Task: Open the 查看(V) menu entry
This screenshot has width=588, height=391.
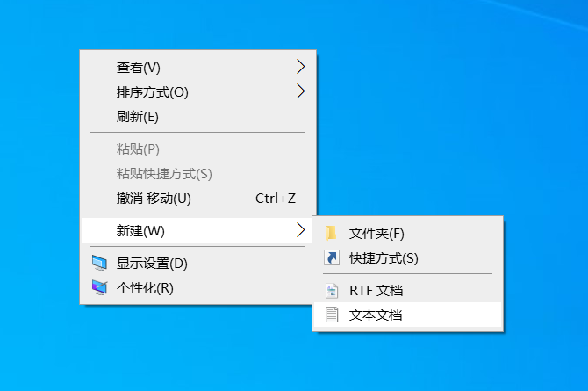Action: (139, 68)
